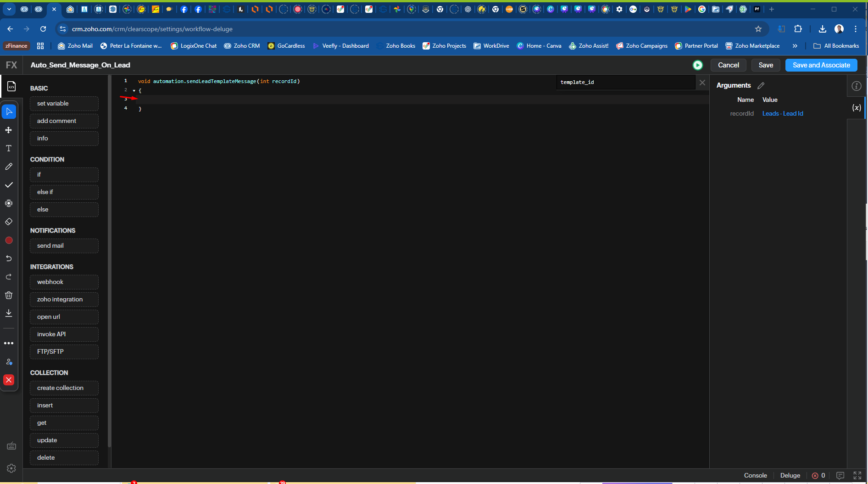Screen dimensions: 868x484
Task: Select the text T annotation tool
Action: (x=9, y=148)
